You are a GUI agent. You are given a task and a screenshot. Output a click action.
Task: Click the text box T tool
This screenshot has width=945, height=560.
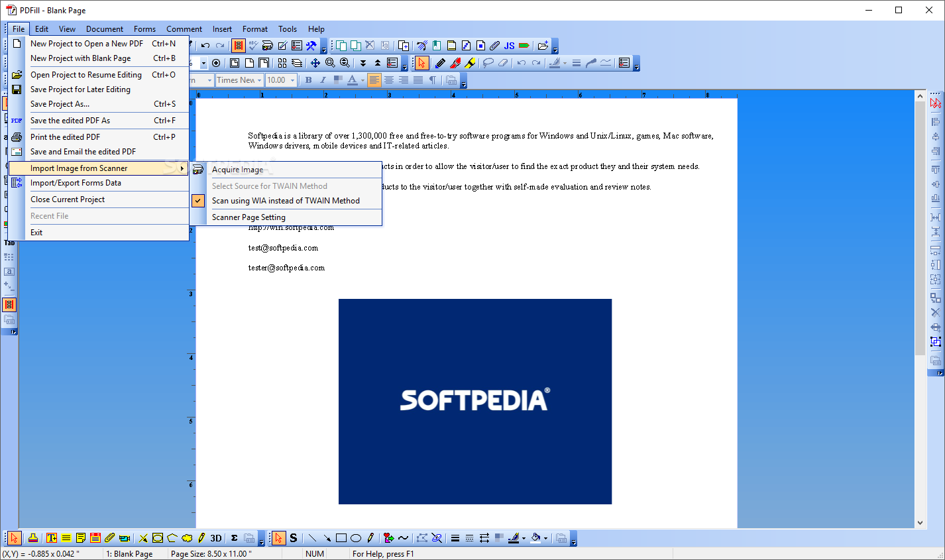coord(51,538)
